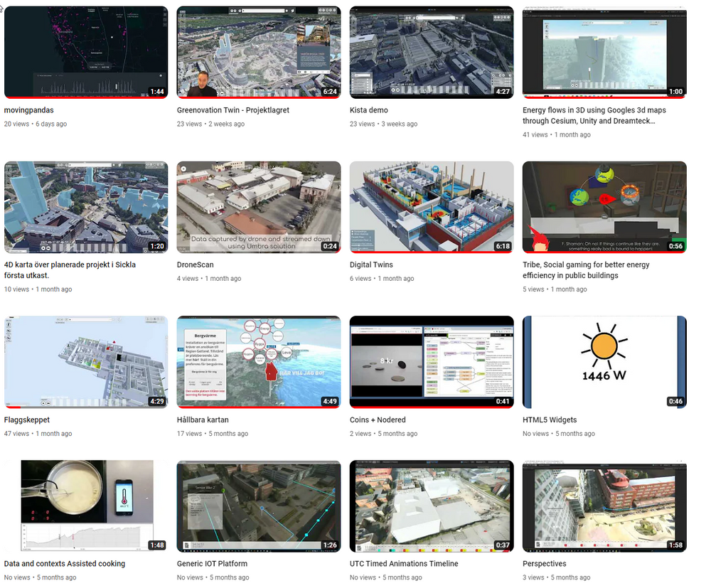Open the Coins + Nodered thumbnail

click(x=432, y=362)
